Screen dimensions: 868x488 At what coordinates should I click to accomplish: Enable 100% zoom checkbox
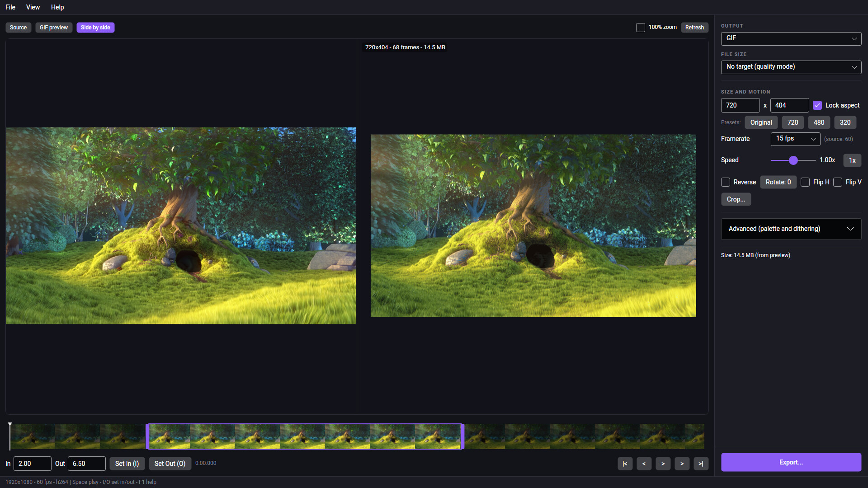tap(641, 28)
